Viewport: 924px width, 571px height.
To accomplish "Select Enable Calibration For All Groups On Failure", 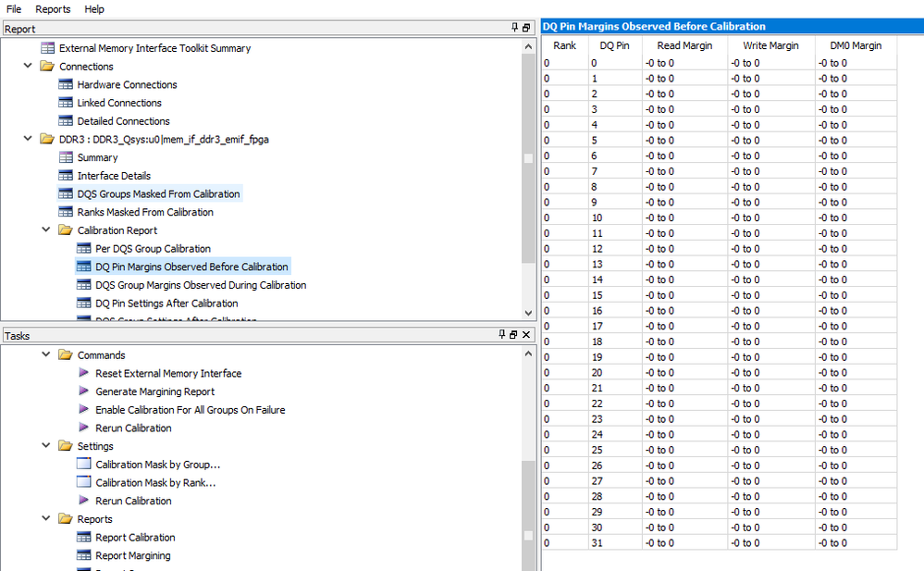I will tap(190, 410).
